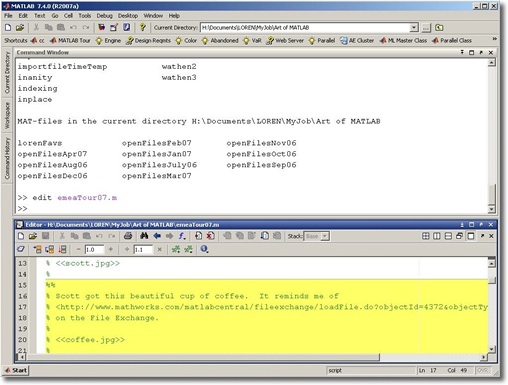Evaluate cell and advance icon
Viewport: 508px width, 385px height.
pos(50,249)
